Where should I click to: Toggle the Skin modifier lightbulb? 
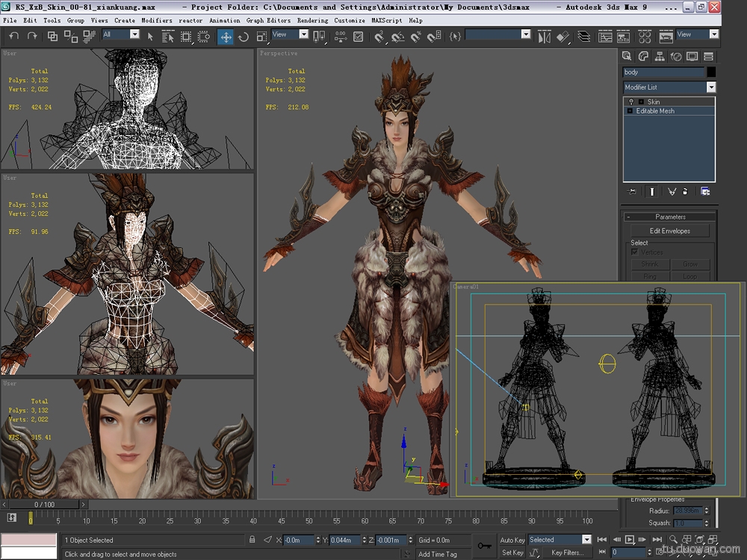[631, 102]
